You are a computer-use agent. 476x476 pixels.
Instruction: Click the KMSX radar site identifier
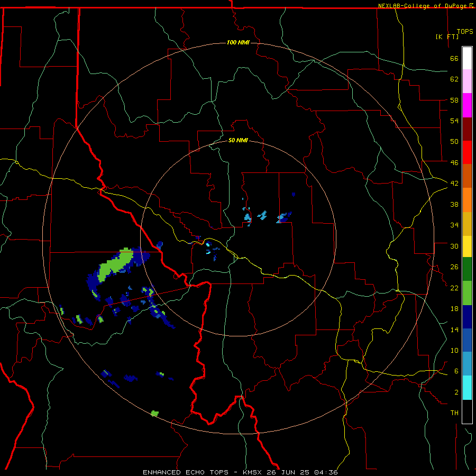[252, 472]
